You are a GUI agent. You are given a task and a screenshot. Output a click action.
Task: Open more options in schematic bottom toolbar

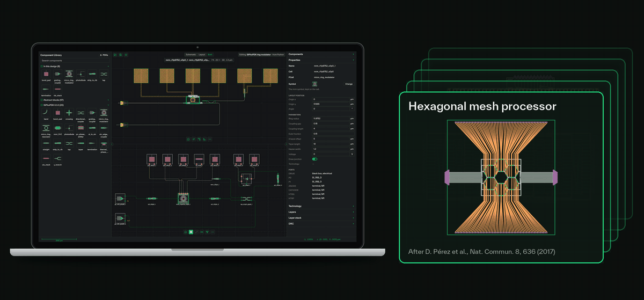point(213,232)
